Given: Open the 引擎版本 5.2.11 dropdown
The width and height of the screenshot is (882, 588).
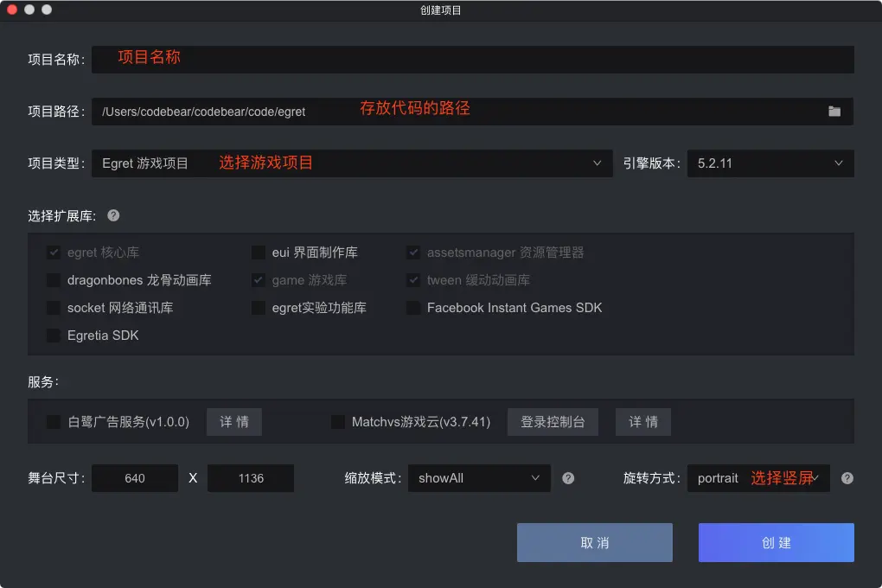Looking at the screenshot, I should [770, 163].
